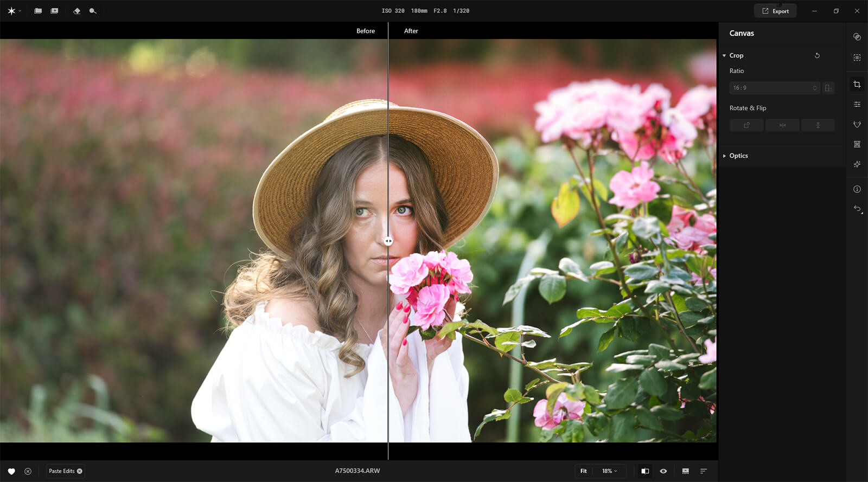Collapse the Crop section

point(724,55)
